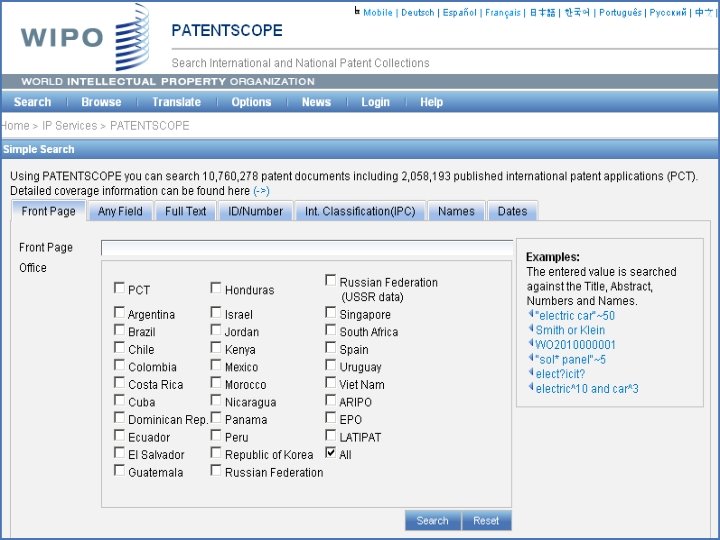Switch to the Mobile version link
720x540 pixels.
point(378,13)
